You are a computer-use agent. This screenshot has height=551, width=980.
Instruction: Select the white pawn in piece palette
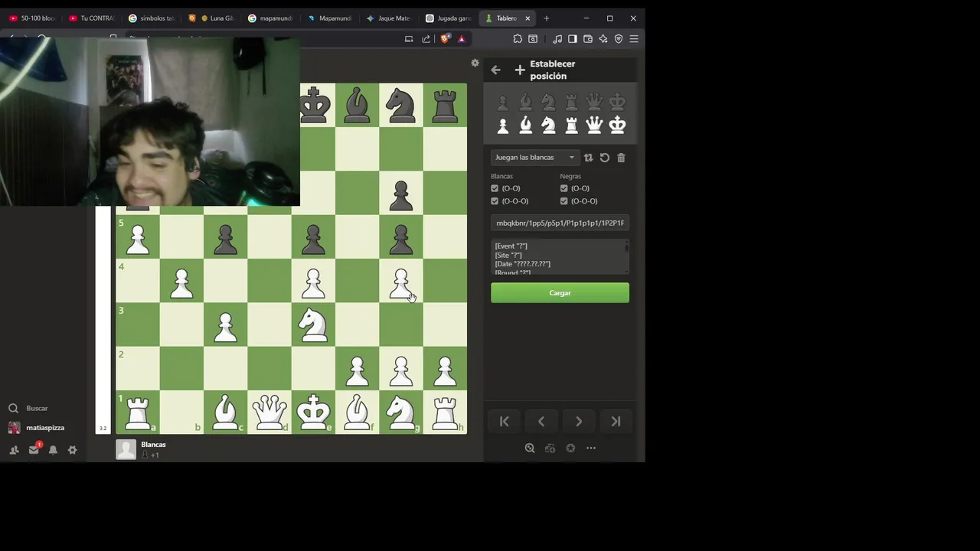coord(502,125)
